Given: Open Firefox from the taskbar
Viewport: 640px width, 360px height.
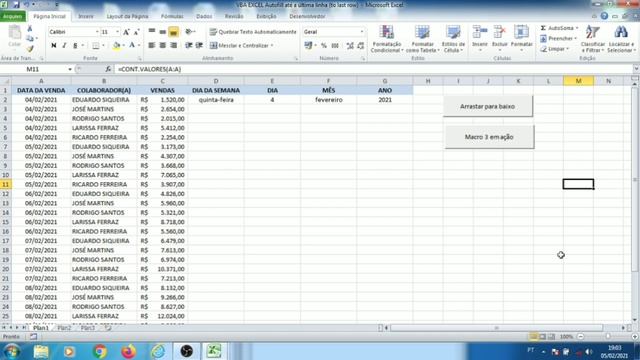Looking at the screenshot, I should [128, 351].
